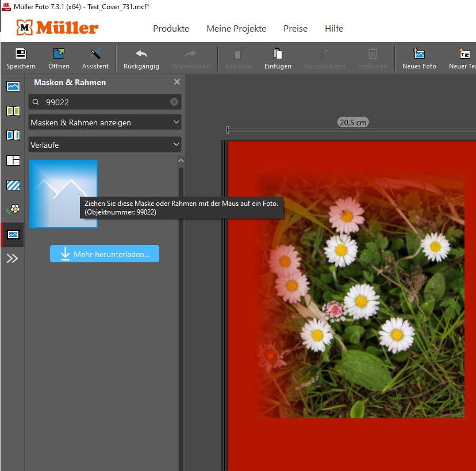Open the Verläufe category dropdown
This screenshot has height=471, width=476.
(105, 145)
